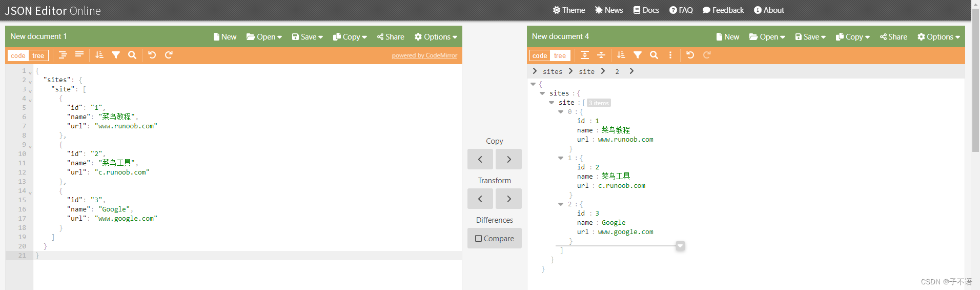This screenshot has height=290, width=980.
Task: Switch right panel to tree mode
Action: coord(560,55)
